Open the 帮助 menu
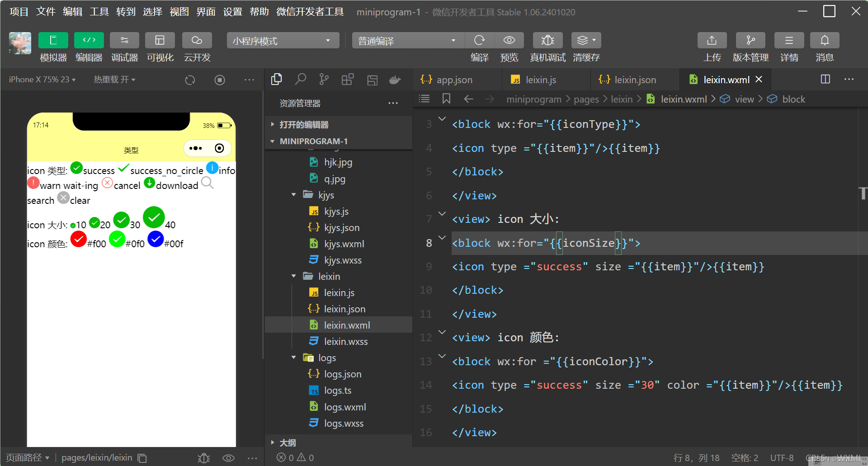This screenshot has height=466, width=868. point(259,12)
